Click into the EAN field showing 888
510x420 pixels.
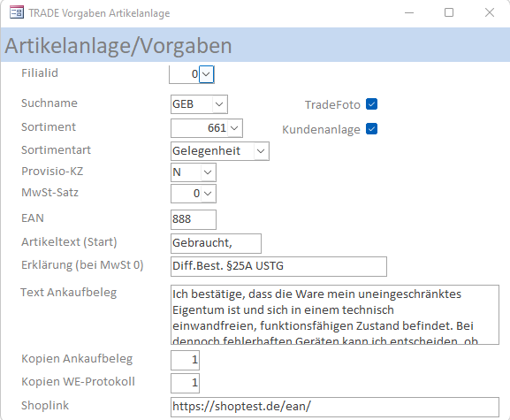pyautogui.click(x=194, y=219)
